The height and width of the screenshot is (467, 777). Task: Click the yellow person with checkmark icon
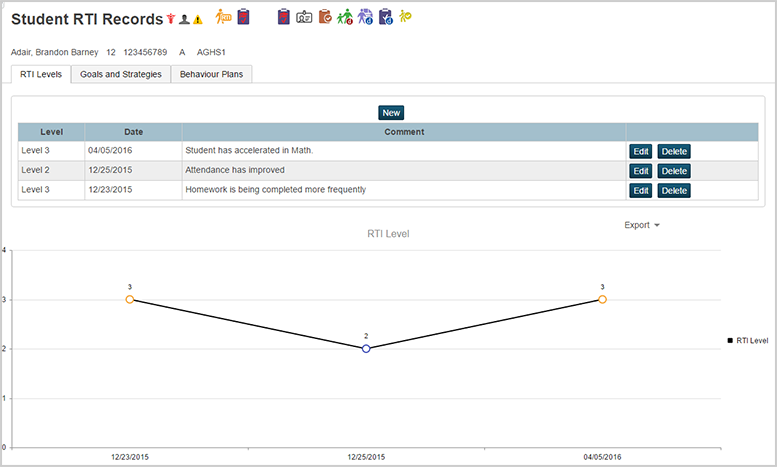pyautogui.click(x=405, y=16)
